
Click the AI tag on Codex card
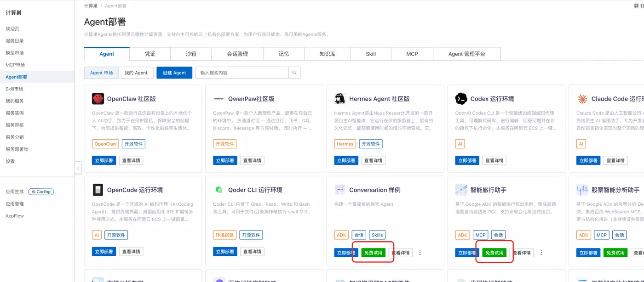[460, 144]
